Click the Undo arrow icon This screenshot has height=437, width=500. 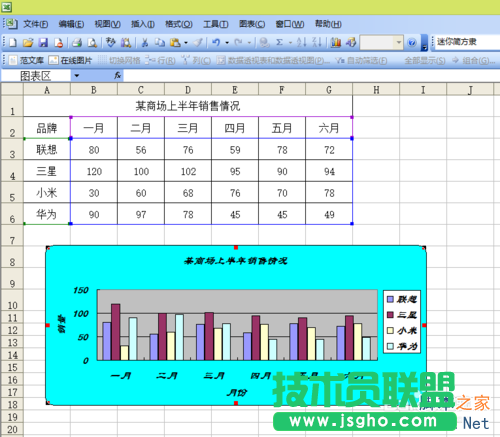tap(216, 42)
